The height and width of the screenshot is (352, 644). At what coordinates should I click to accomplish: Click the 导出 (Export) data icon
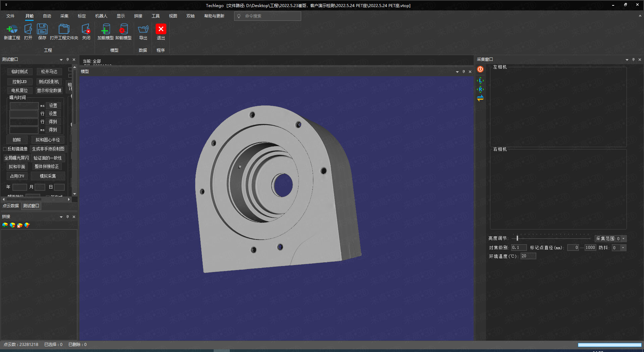point(143,30)
